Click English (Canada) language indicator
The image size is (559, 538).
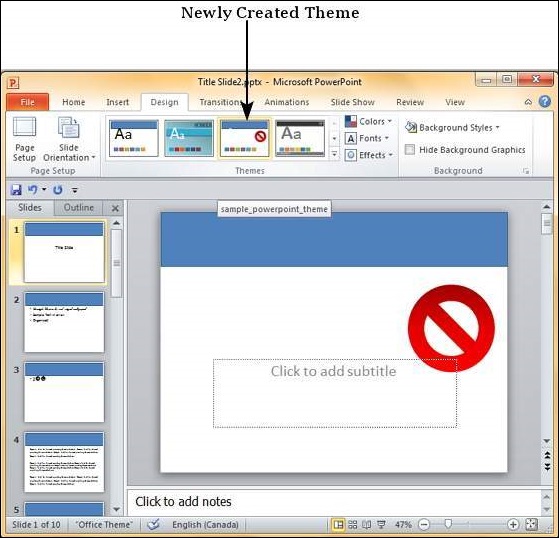(205, 525)
